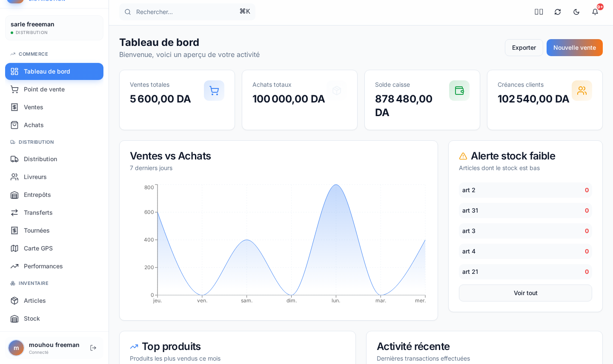The image size is (613, 364).
Task: Open Livreurs section
Action: coord(54,177)
